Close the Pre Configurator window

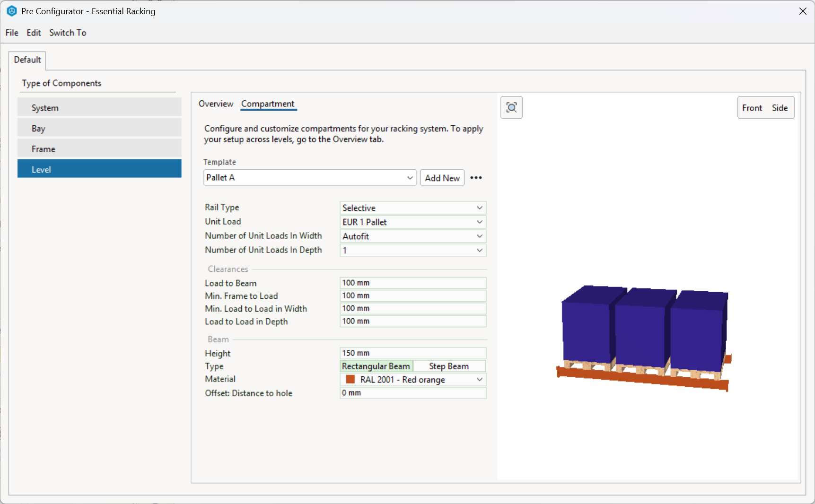(802, 11)
